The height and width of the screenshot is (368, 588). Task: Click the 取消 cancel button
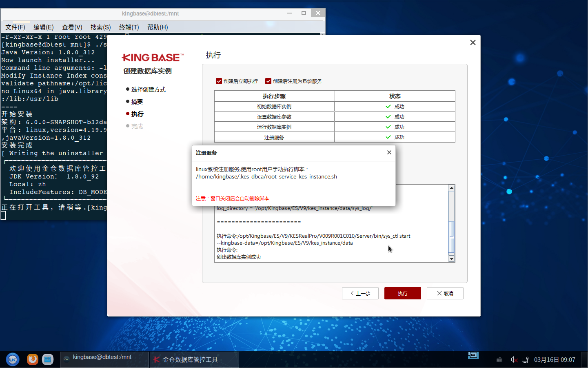[445, 293]
